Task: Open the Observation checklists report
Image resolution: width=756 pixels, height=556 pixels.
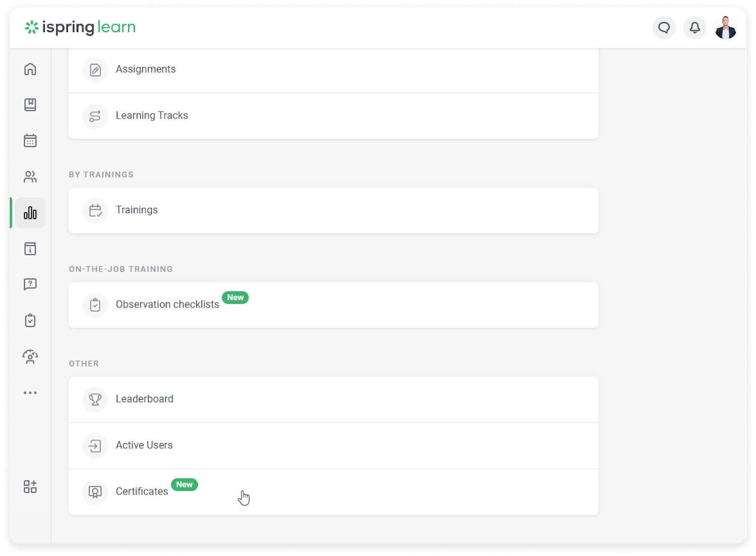Action: pos(167,305)
